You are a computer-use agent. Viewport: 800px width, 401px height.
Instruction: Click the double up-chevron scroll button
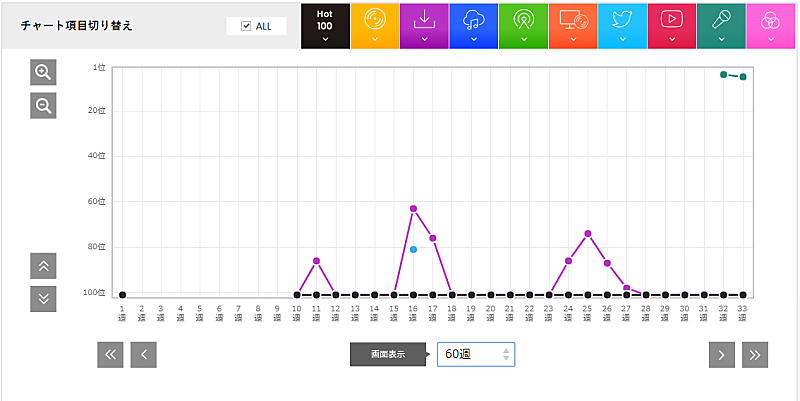point(43,266)
